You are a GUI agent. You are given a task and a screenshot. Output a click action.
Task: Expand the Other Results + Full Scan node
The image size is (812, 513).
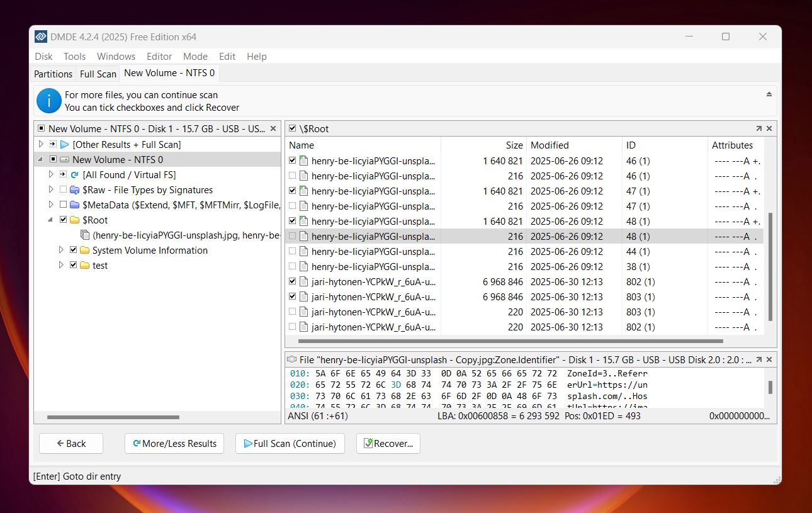click(x=42, y=144)
